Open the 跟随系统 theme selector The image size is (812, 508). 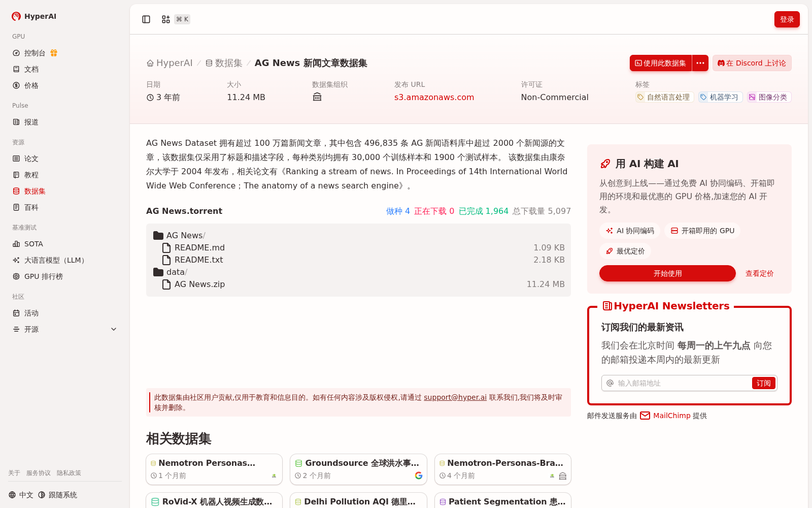pos(57,495)
